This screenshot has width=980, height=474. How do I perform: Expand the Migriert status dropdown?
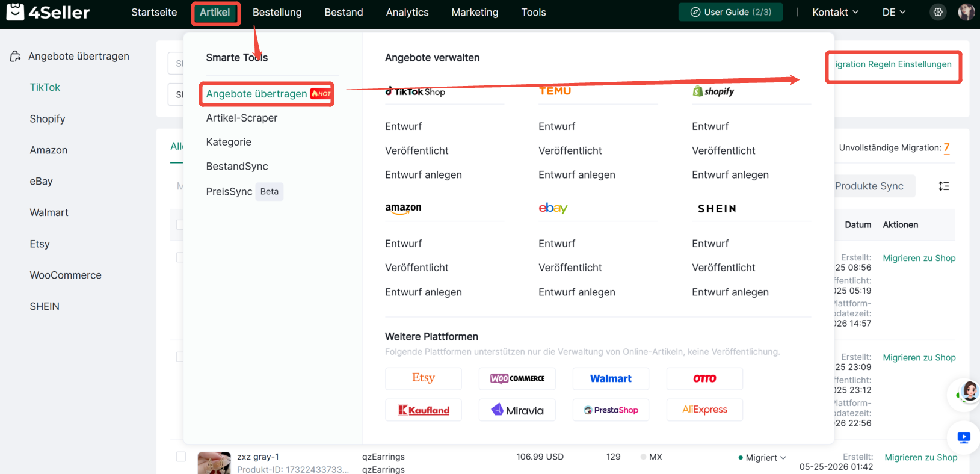762,458
